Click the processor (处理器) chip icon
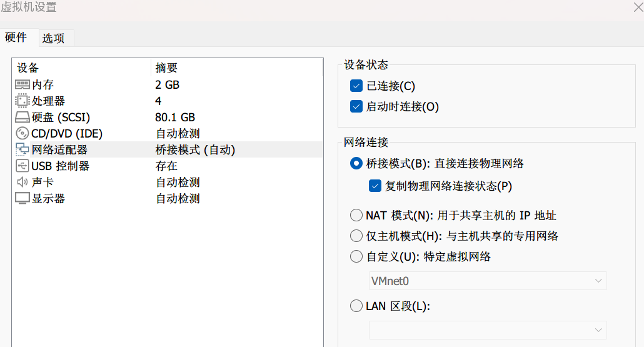644x347 pixels. click(22, 101)
